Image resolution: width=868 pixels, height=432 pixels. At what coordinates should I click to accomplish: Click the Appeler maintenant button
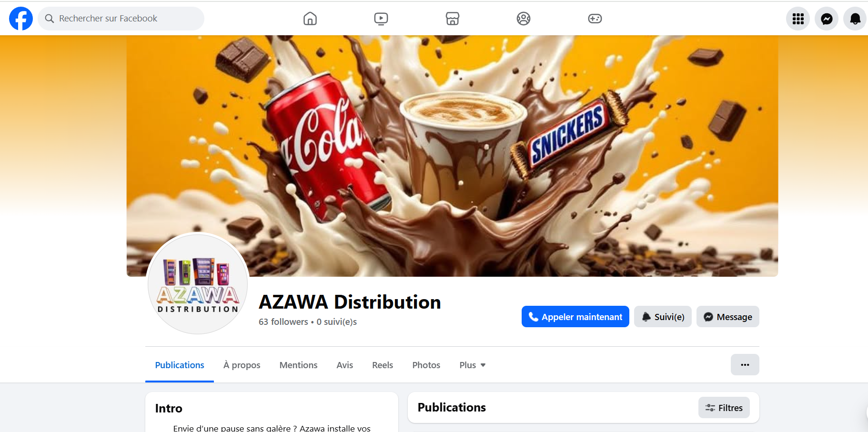[x=575, y=317]
